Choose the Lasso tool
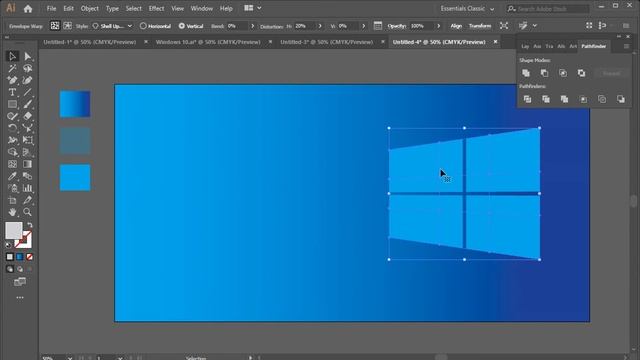Image resolution: width=640 pixels, height=360 pixels. pyautogui.click(x=27, y=68)
